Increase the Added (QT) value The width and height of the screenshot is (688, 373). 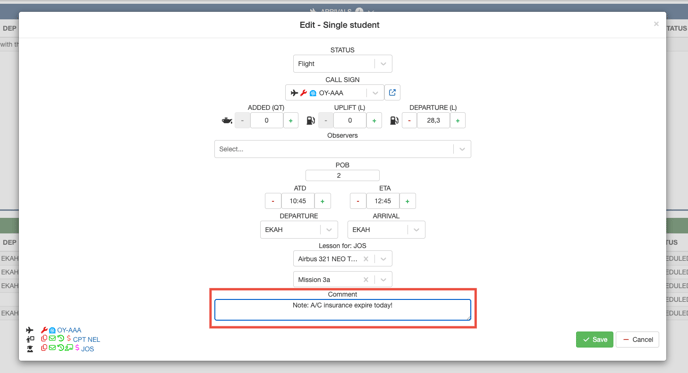(x=290, y=120)
